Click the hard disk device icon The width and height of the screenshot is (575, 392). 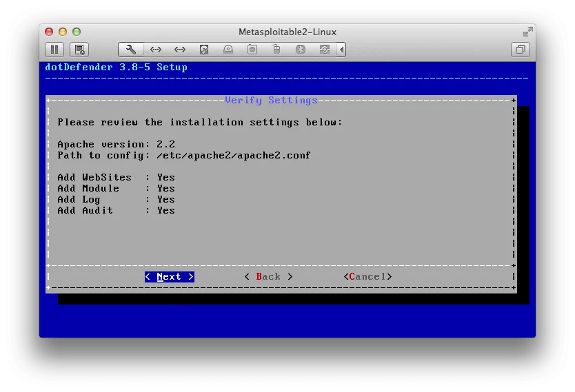click(204, 50)
